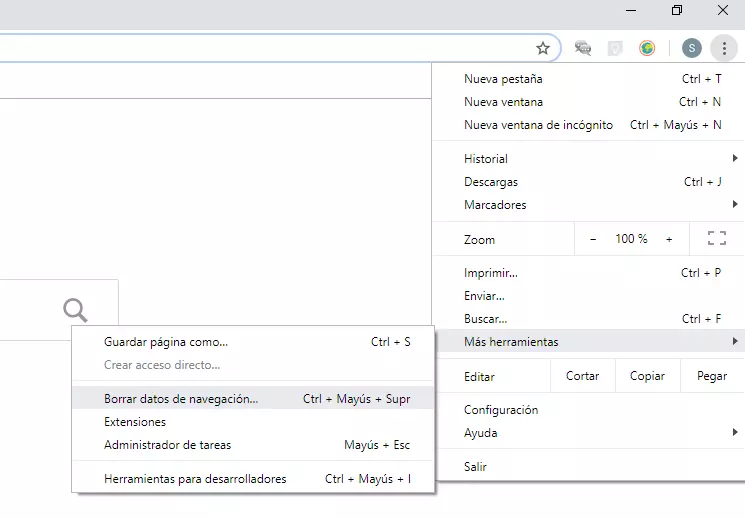Open Nueva ventana de incógnito
The width and height of the screenshot is (745, 518).
point(538,125)
